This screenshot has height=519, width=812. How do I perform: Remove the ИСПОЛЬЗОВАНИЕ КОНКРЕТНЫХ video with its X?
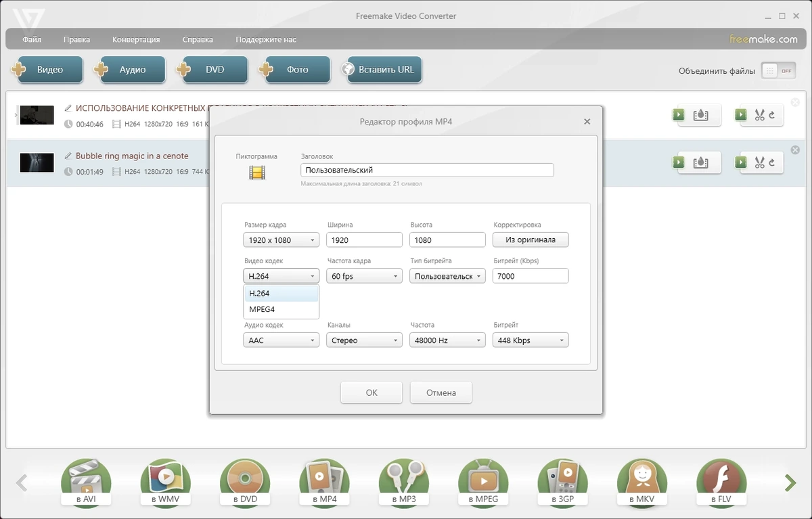pos(795,103)
